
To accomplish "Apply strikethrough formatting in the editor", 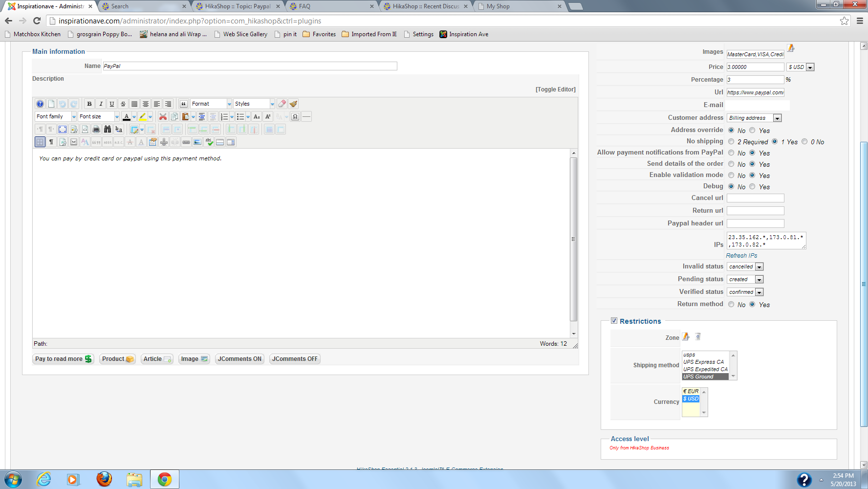I will tap(123, 104).
